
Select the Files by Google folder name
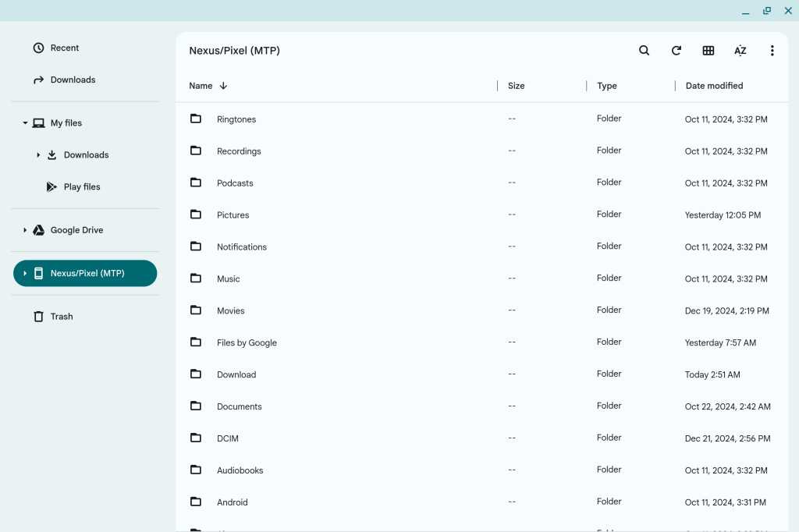[247, 343]
